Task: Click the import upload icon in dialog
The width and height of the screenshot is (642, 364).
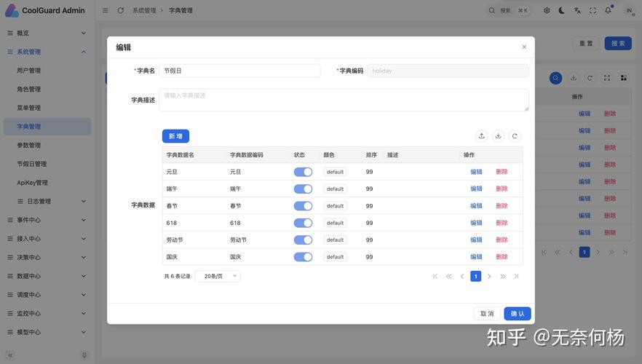Action: (482, 136)
